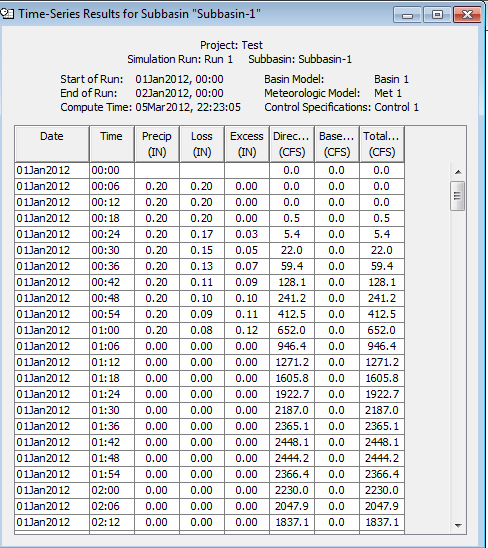Select the date cell in the first row
The width and height of the screenshot is (488, 548).
click(x=52, y=170)
